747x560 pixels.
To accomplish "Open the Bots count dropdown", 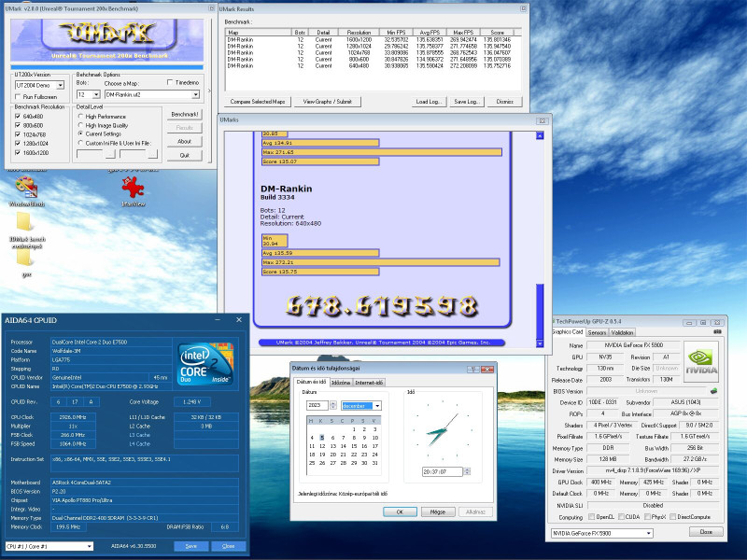I will pyautogui.click(x=96, y=95).
